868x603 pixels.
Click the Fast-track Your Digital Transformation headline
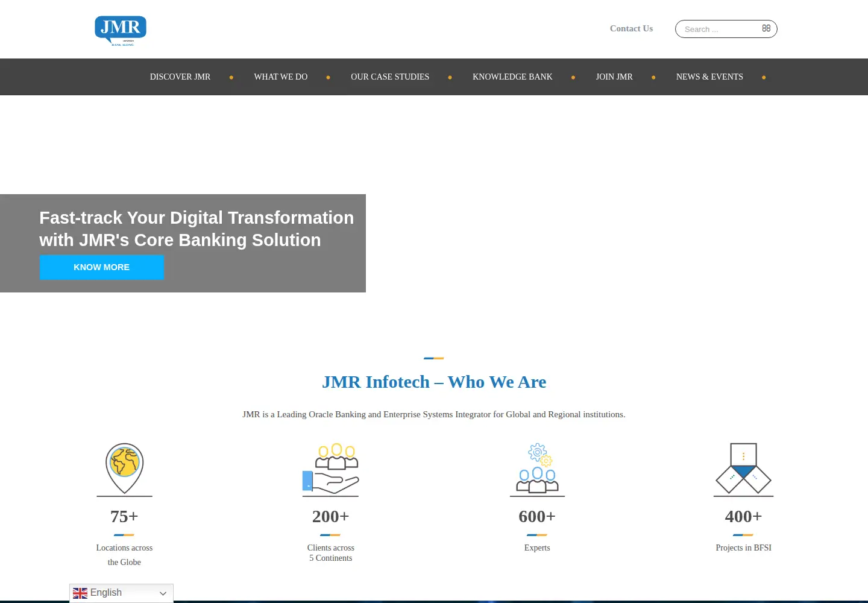point(197,229)
